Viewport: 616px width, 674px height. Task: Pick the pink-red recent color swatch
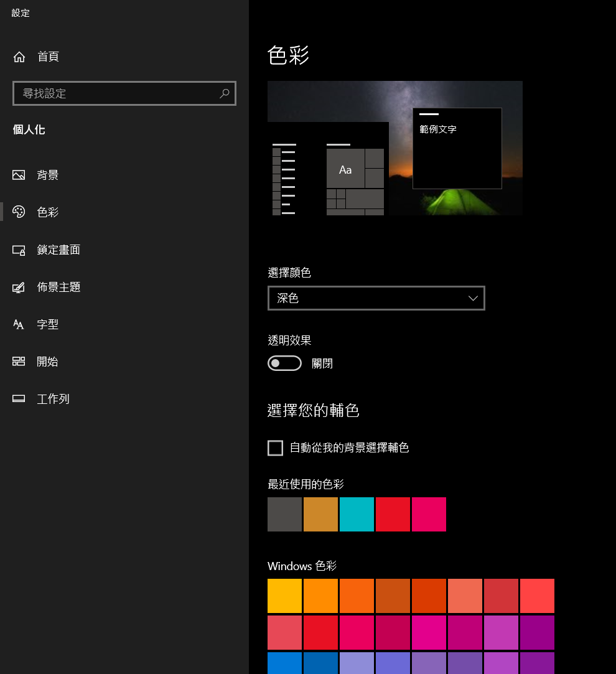pyautogui.click(x=429, y=515)
